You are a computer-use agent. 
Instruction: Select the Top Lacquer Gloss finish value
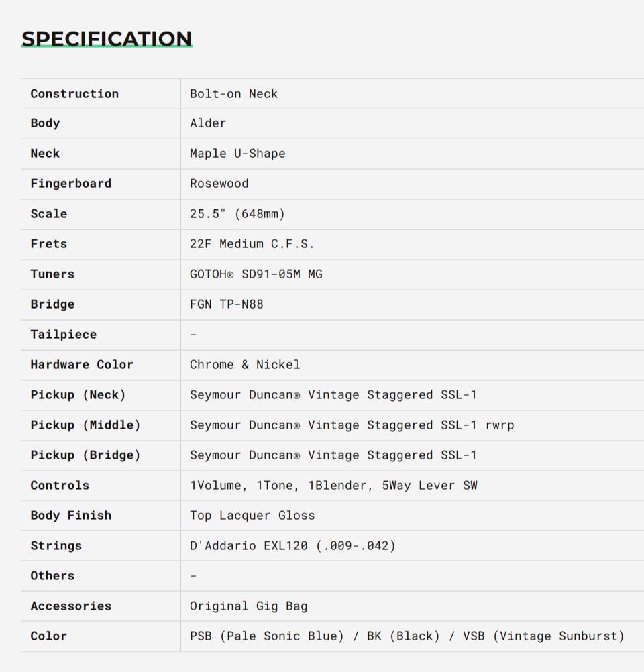(x=252, y=516)
